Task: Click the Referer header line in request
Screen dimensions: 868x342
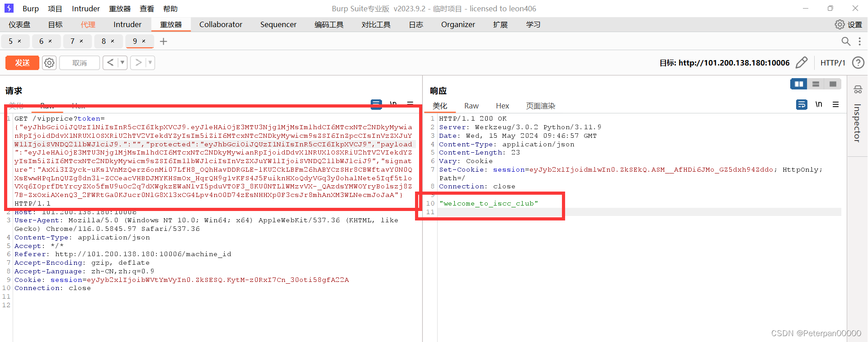Action: (x=123, y=254)
